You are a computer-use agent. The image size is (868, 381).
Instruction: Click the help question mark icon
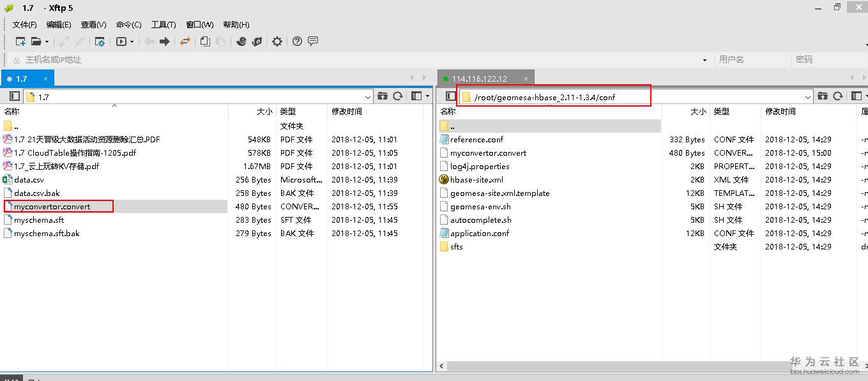tap(297, 41)
